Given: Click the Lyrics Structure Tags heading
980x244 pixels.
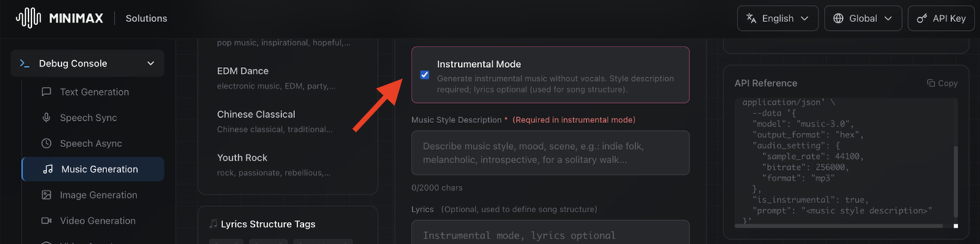Looking at the screenshot, I should click(268, 224).
